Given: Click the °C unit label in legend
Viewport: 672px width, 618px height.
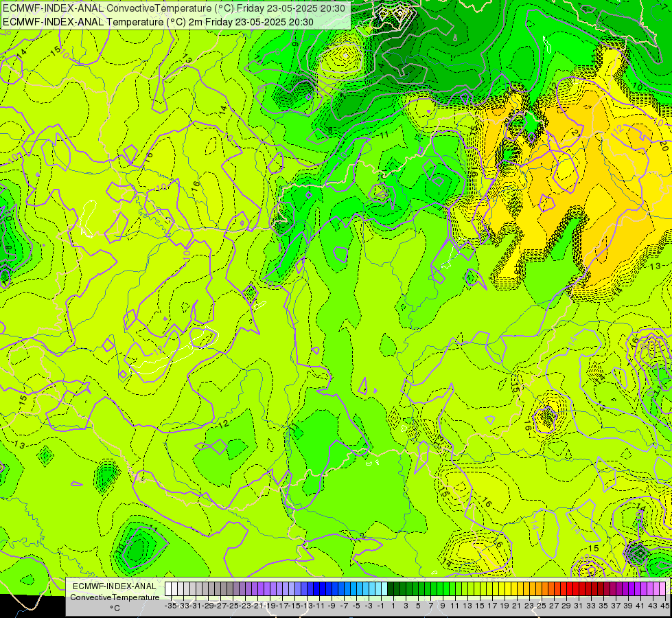Looking at the screenshot, I should pos(115,608).
